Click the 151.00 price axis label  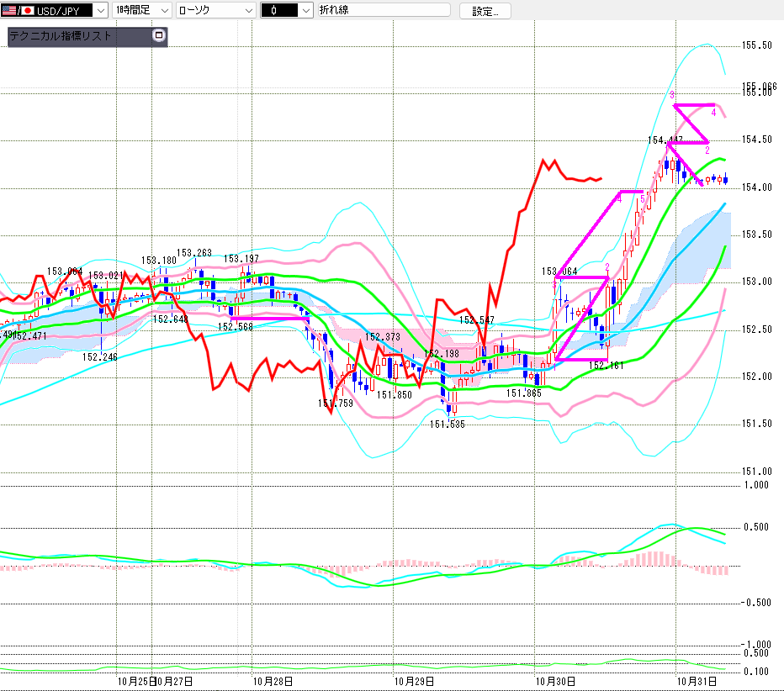pos(757,472)
